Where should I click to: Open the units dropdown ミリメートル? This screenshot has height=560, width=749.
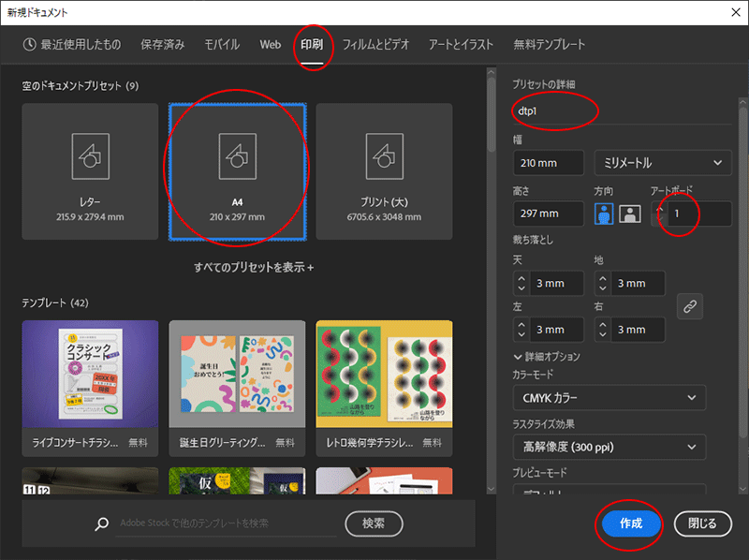pos(662,163)
